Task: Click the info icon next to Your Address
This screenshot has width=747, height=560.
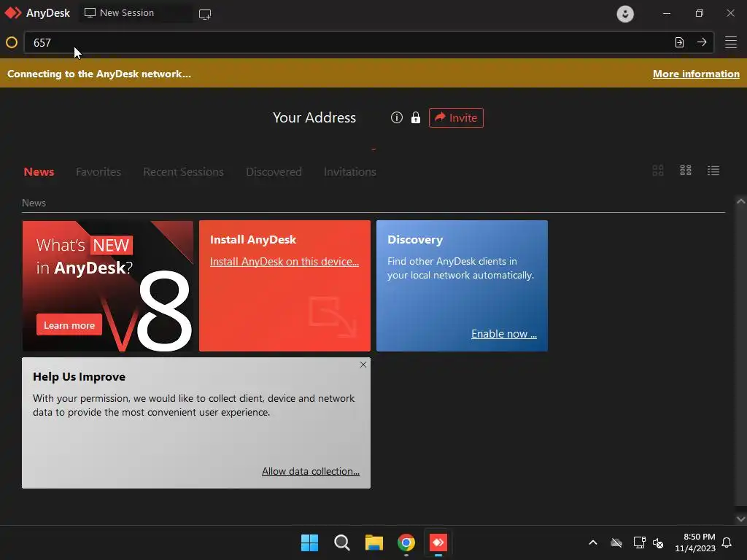Action: click(397, 117)
